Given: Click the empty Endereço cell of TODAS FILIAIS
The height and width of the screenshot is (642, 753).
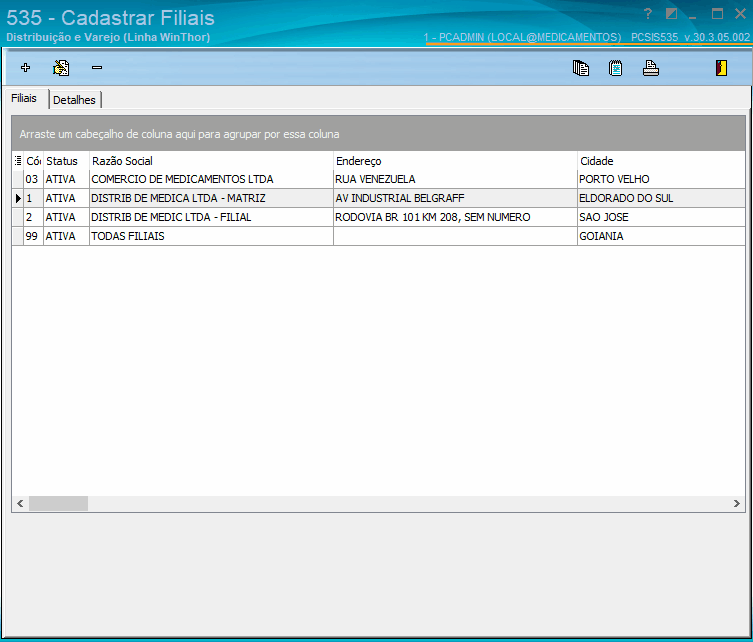Looking at the screenshot, I should (455, 236).
